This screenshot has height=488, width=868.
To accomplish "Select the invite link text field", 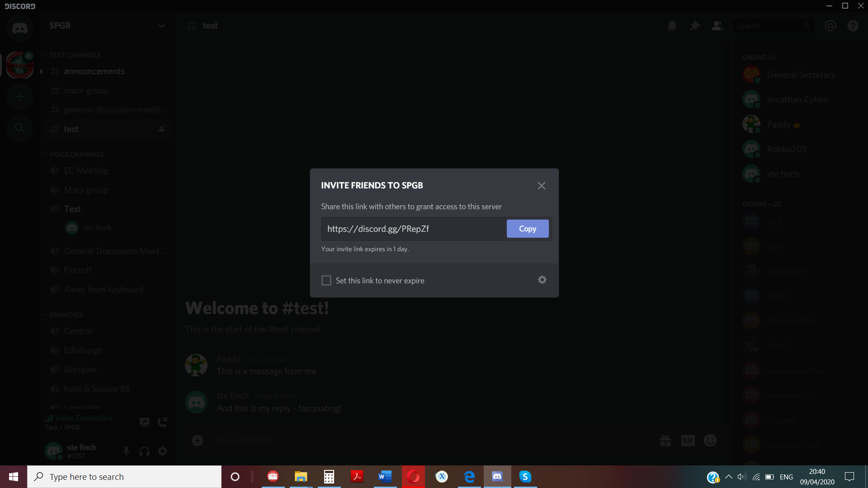I will click(414, 229).
